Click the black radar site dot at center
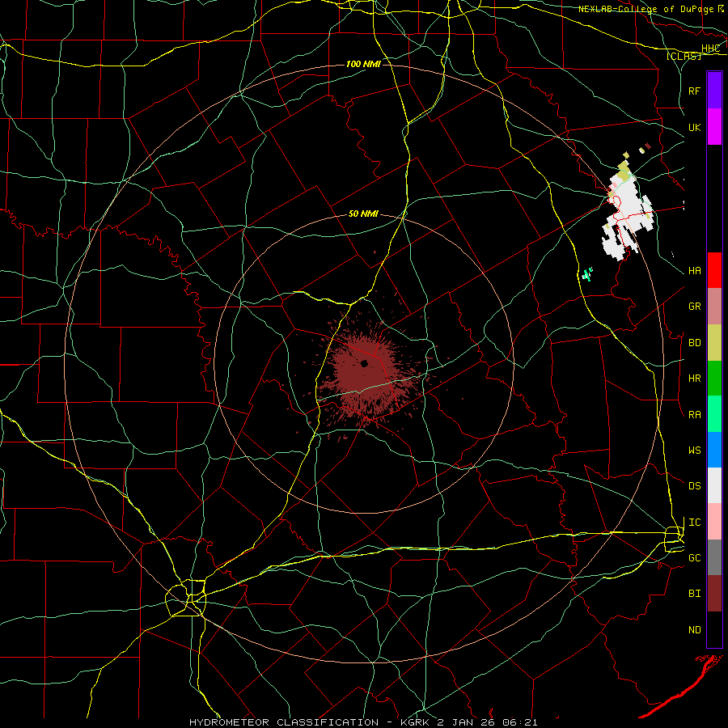 [x=365, y=363]
